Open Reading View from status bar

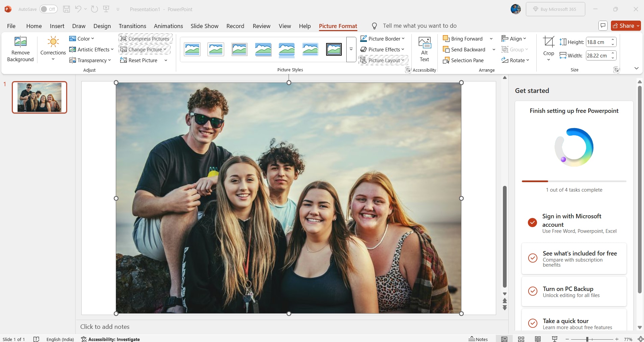point(538,339)
